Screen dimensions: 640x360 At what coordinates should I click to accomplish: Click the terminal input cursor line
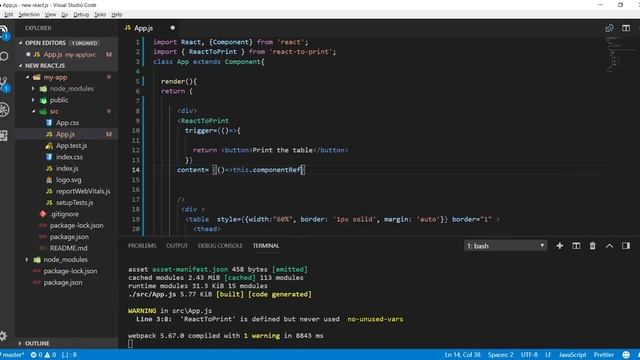click(x=130, y=344)
